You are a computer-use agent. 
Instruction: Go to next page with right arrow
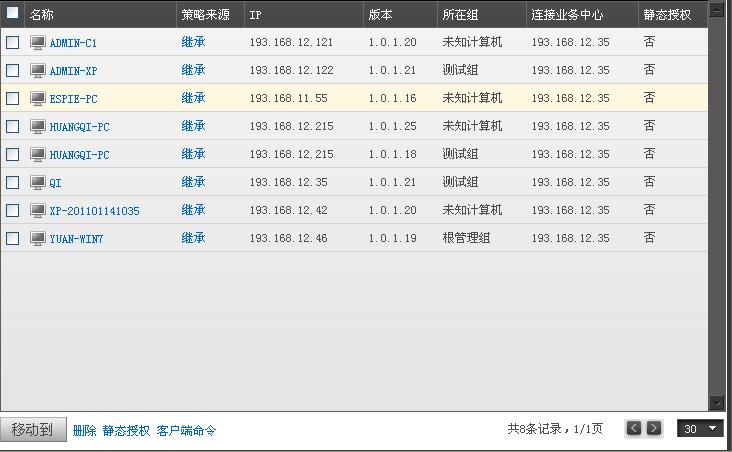pos(654,428)
